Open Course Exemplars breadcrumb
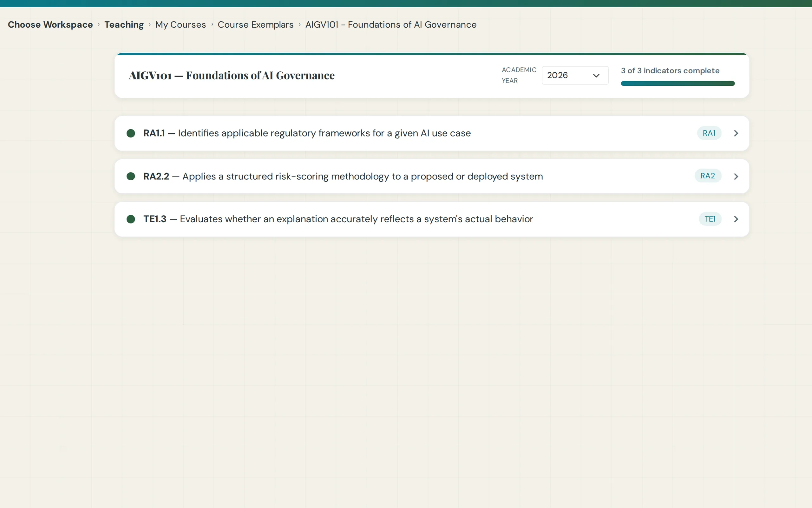The height and width of the screenshot is (508, 812). coord(256,24)
